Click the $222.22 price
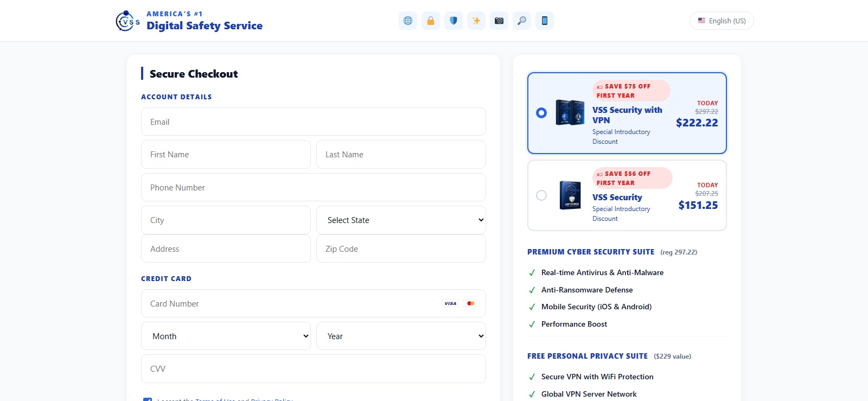 pyautogui.click(x=697, y=123)
